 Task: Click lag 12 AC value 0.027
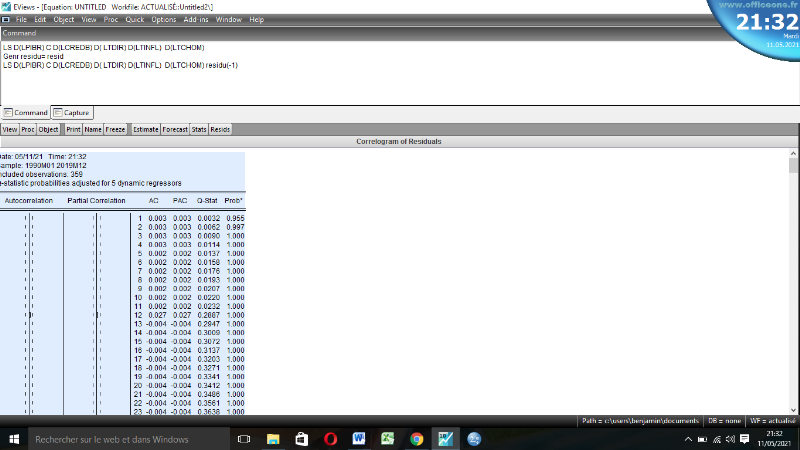[x=158, y=315]
